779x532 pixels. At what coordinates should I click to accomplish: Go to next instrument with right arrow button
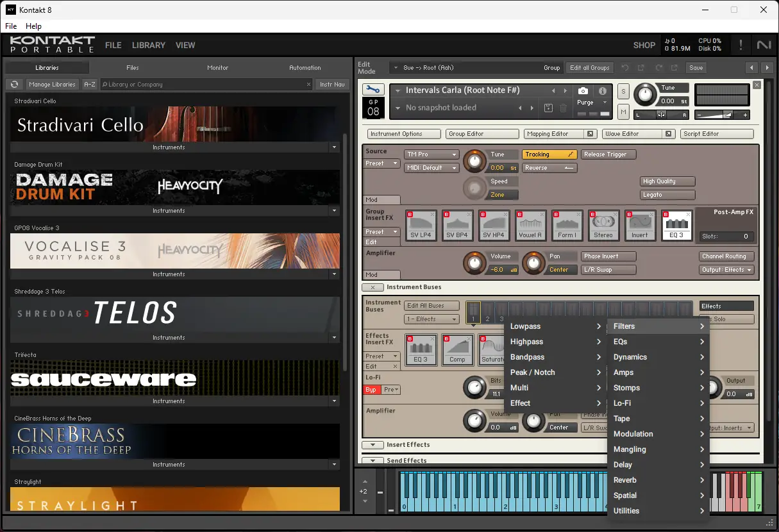pos(767,67)
